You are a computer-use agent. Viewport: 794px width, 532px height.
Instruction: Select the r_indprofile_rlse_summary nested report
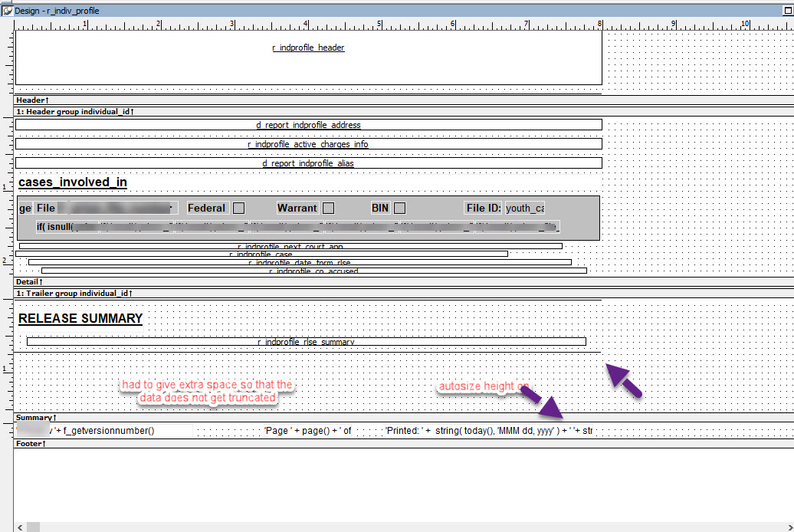coord(306,342)
